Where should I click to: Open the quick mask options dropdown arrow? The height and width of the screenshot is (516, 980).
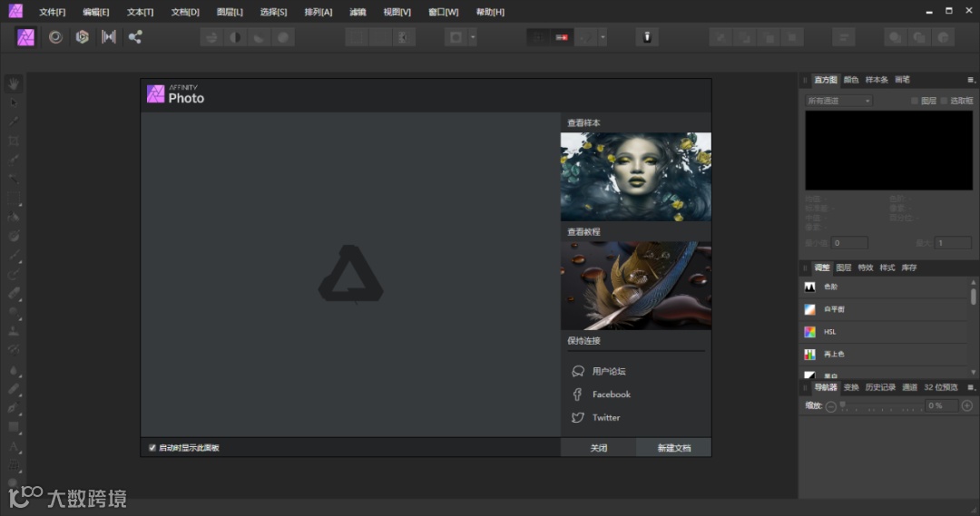click(473, 37)
